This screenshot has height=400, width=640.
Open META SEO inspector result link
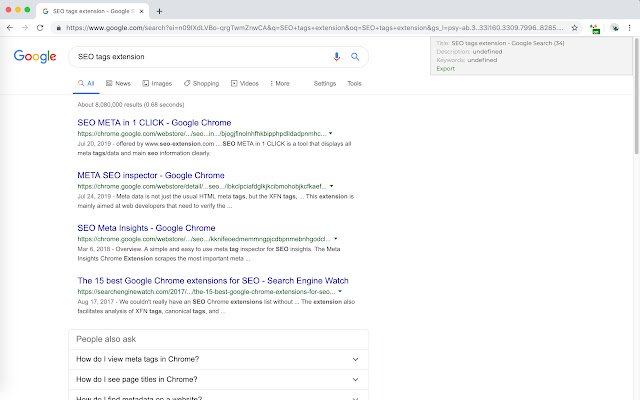pyautogui.click(x=151, y=175)
